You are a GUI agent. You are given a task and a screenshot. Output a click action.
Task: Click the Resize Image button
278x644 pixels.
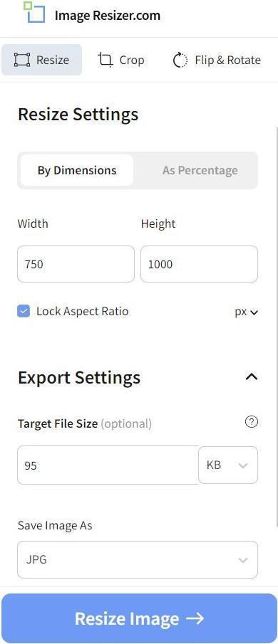click(140, 618)
